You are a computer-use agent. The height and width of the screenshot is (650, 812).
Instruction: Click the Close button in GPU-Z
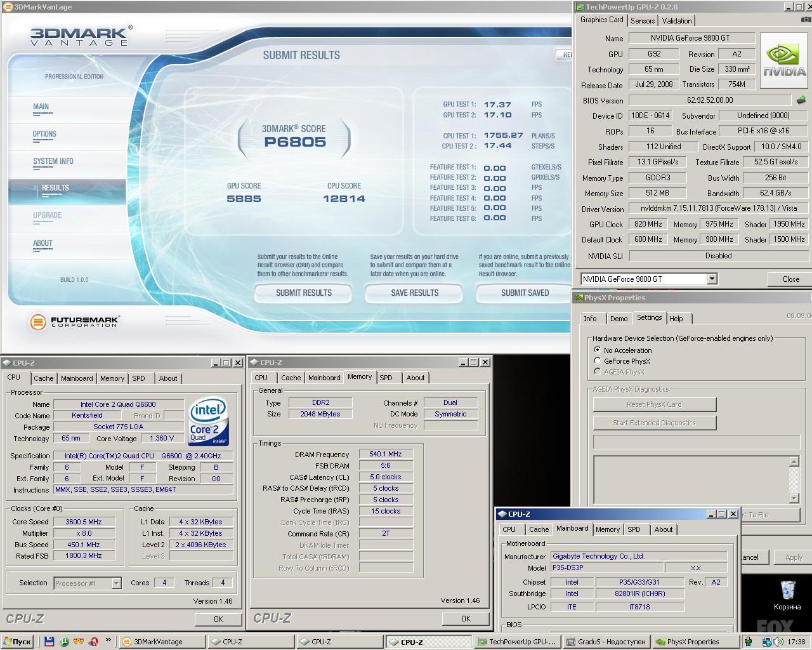790,279
